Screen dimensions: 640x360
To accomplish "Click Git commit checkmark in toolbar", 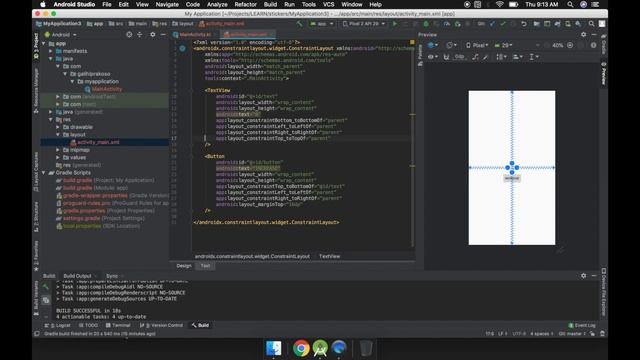I will [x=503, y=24].
